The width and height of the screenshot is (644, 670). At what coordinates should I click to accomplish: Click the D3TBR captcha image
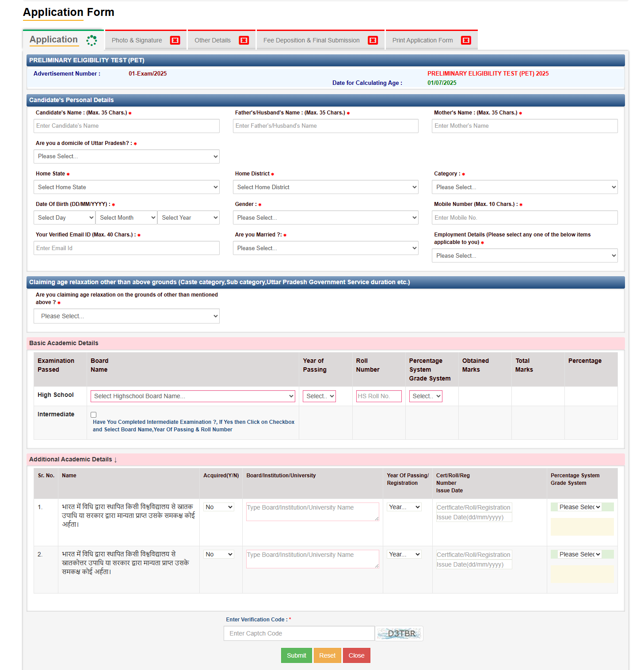(x=399, y=633)
